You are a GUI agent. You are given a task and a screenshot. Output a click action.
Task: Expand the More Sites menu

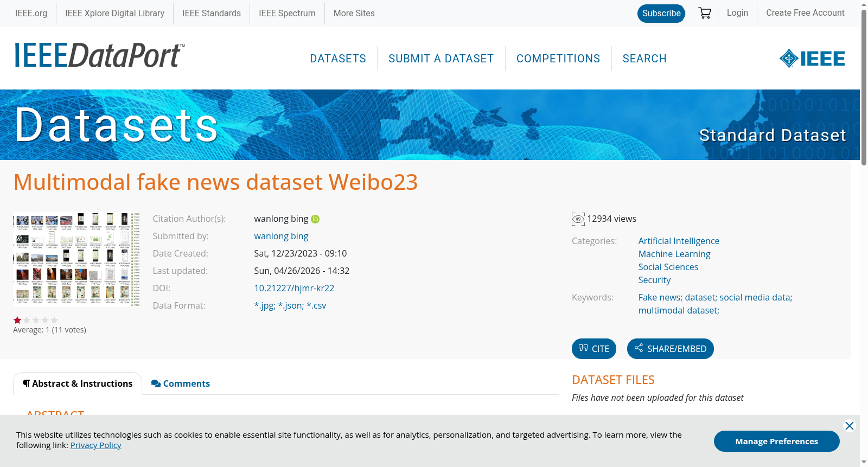[354, 13]
